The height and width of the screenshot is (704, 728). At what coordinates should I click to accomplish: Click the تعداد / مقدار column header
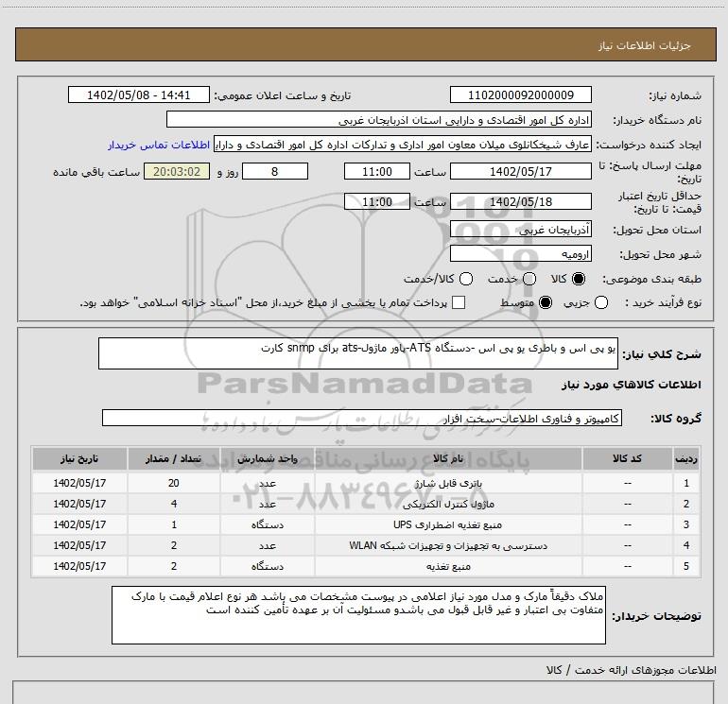tap(174, 458)
